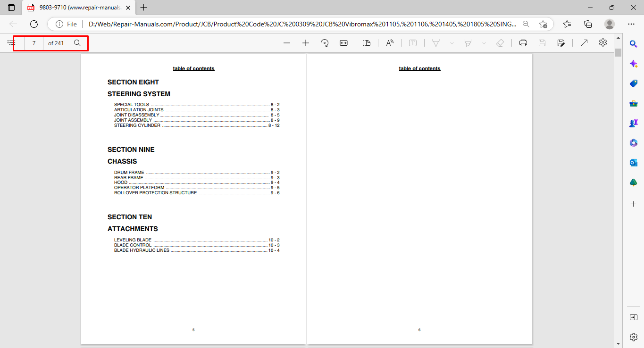Expand the Draw pen options dropdown
The image size is (644, 348).
pos(452,43)
